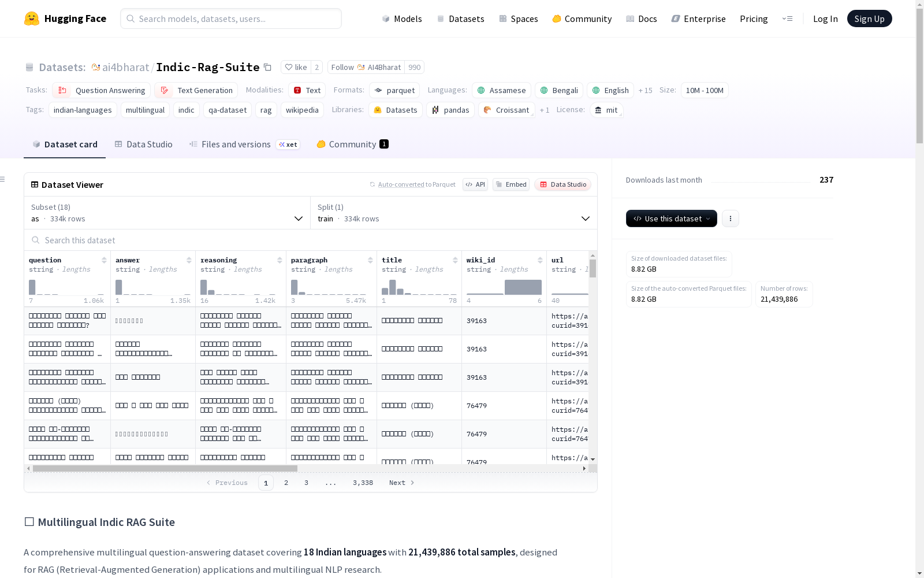The width and height of the screenshot is (924, 578).
Task: Open the Enterprise menu item
Action: click(x=699, y=18)
